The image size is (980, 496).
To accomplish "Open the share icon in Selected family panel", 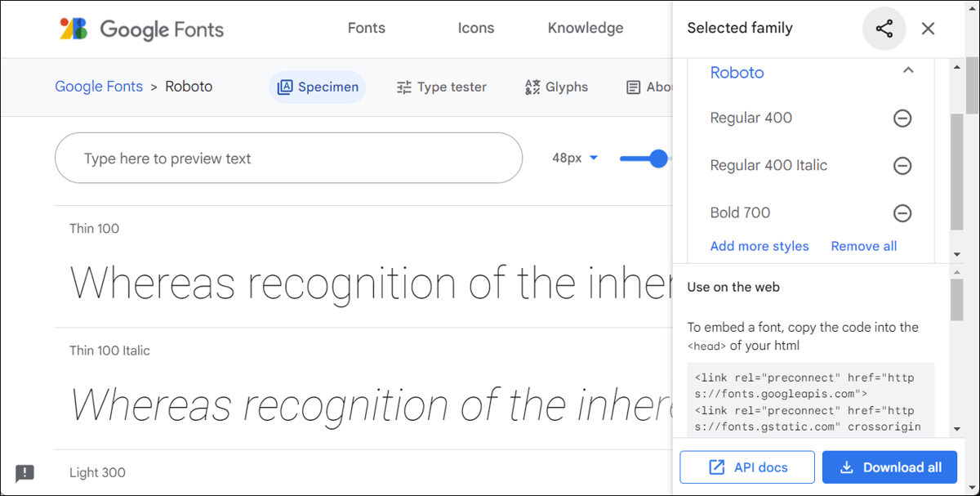I will point(884,28).
